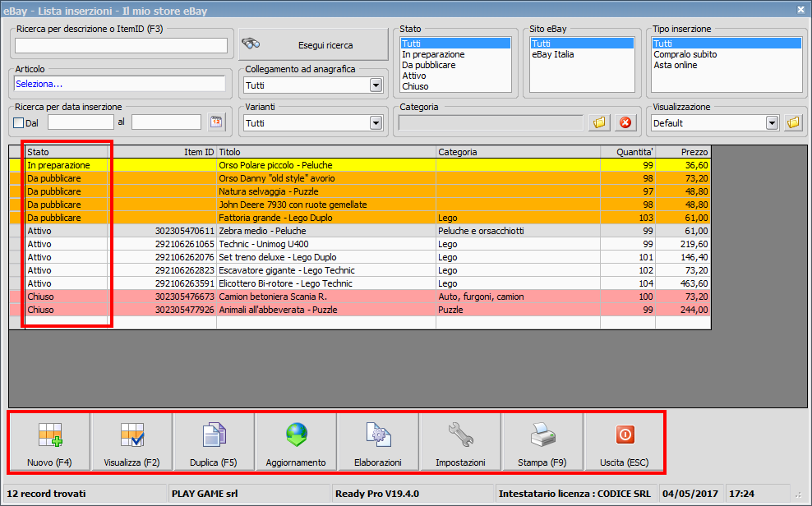Click the calendar icon for date search
The height and width of the screenshot is (506, 812).
[216, 122]
